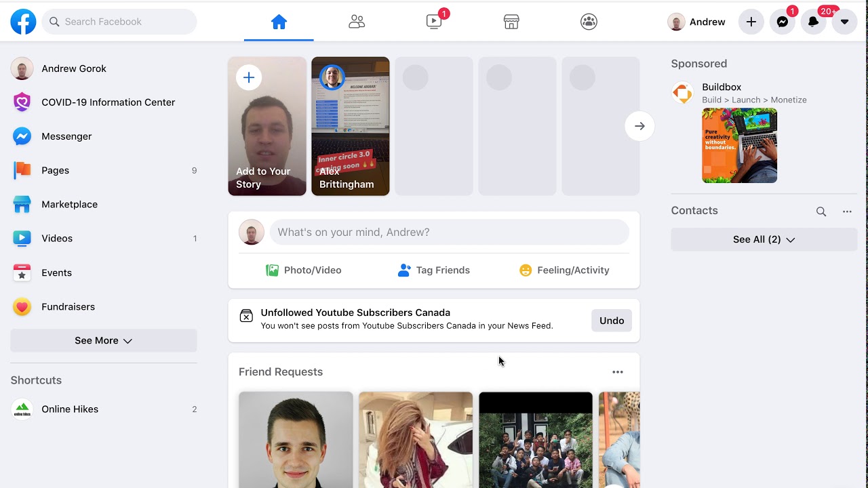
Task: Open the Buildbox ad image
Action: 740,146
